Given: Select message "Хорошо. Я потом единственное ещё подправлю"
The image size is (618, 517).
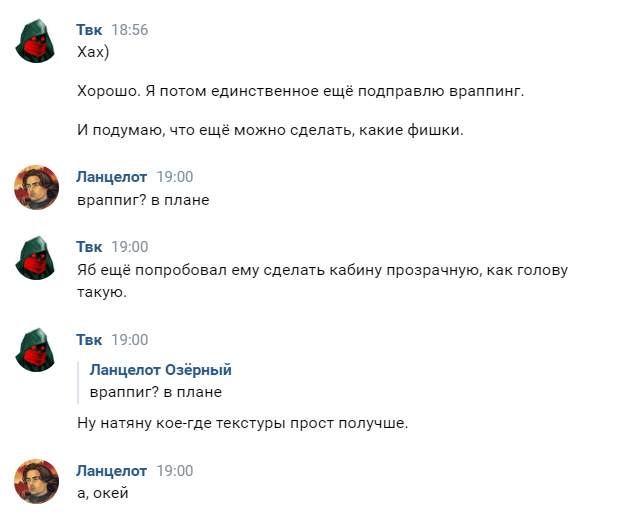Looking at the screenshot, I should (300, 91).
